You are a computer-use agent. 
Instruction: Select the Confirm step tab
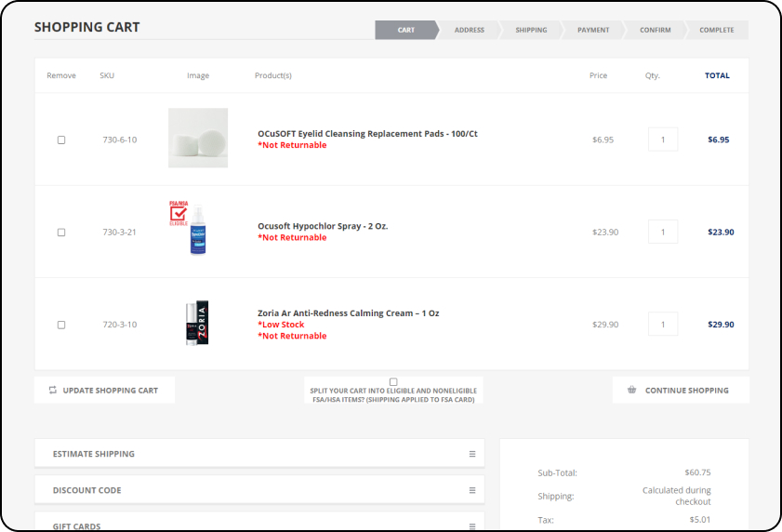click(x=655, y=30)
